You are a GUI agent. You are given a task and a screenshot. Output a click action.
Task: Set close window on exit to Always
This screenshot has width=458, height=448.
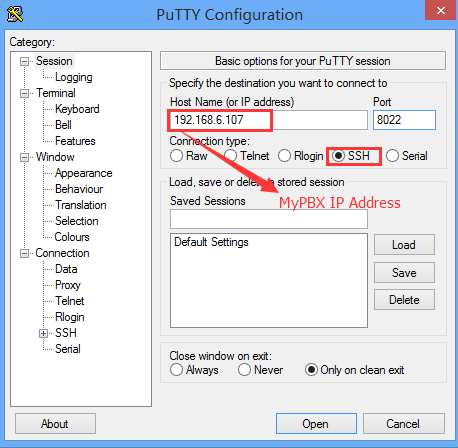176,370
